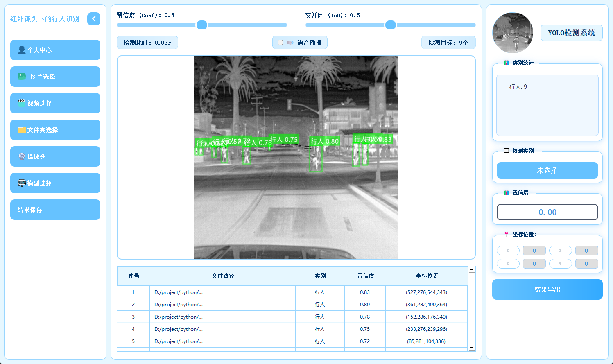
Task: Select the row 5 sequence number cell
Action: point(133,341)
